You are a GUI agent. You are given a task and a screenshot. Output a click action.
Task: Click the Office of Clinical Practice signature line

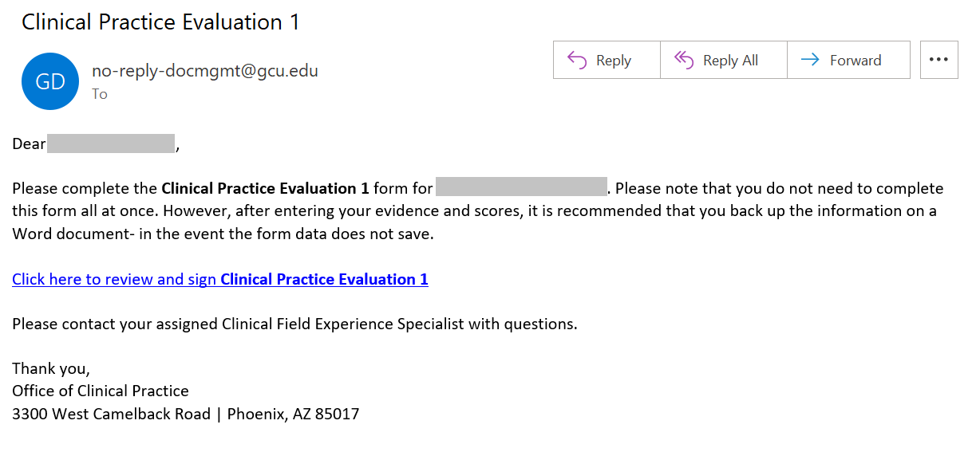click(101, 391)
